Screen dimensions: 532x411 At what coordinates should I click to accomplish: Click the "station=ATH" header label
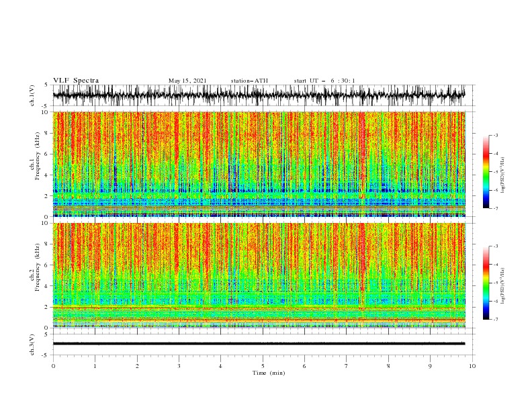click(249, 81)
